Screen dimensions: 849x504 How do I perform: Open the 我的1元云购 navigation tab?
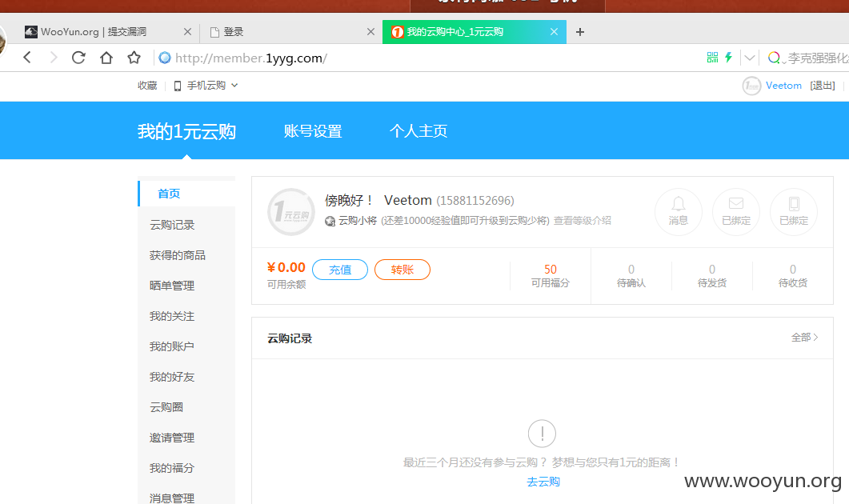click(x=186, y=131)
